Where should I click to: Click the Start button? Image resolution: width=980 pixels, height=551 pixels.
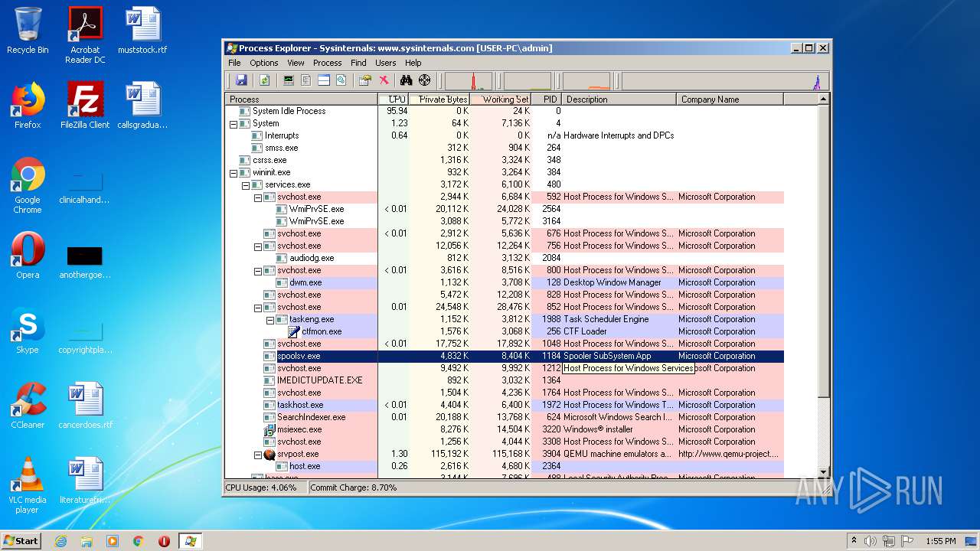pos(21,541)
